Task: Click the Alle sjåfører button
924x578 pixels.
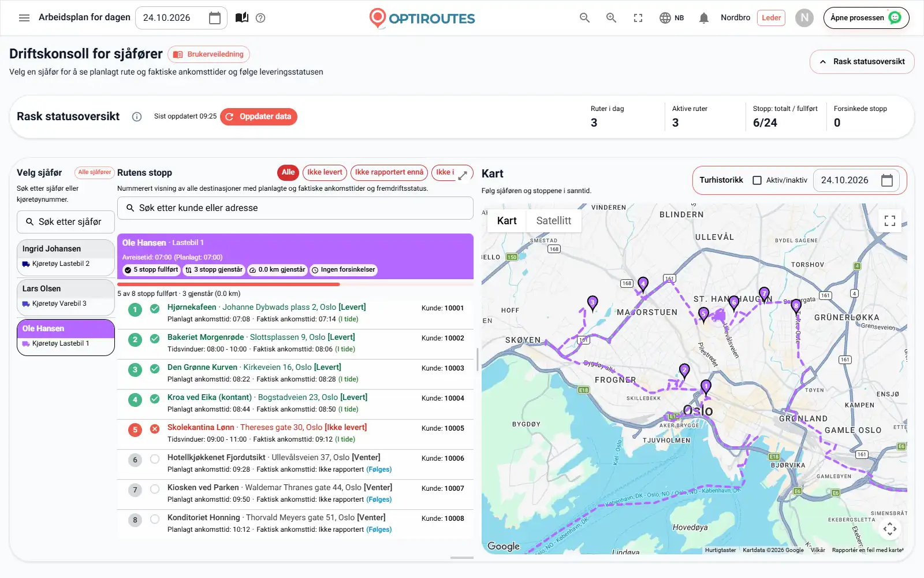Action: pos(94,172)
